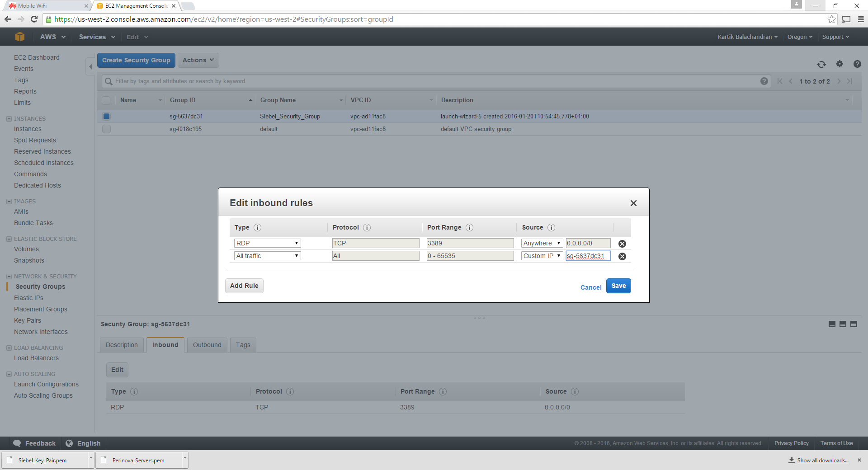Open the All traffic type dropdown
868x470 pixels.
(x=267, y=256)
